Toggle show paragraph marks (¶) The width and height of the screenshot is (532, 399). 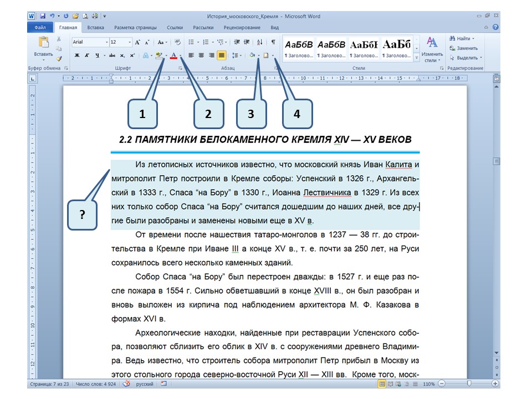click(273, 42)
